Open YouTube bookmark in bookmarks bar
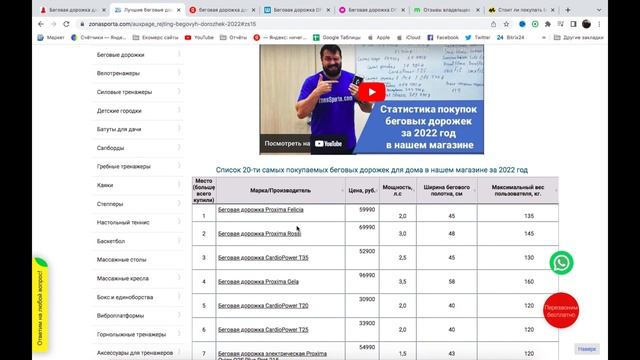The image size is (640, 360). coord(199,37)
